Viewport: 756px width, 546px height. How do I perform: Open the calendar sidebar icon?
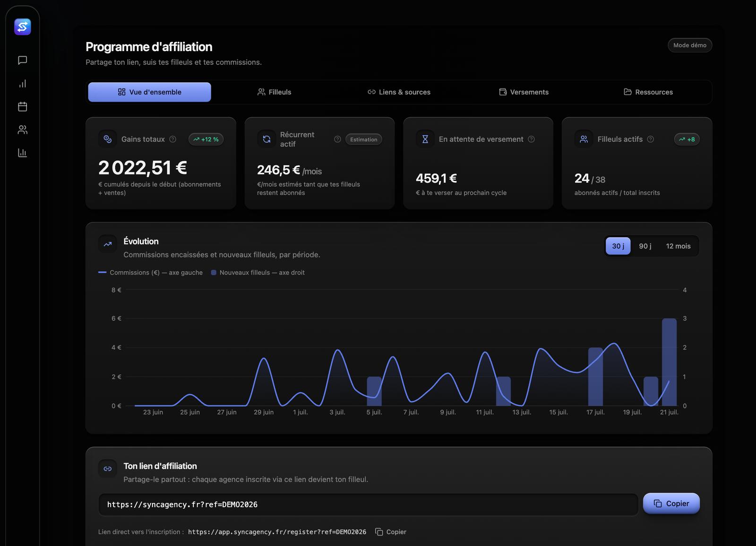23,107
